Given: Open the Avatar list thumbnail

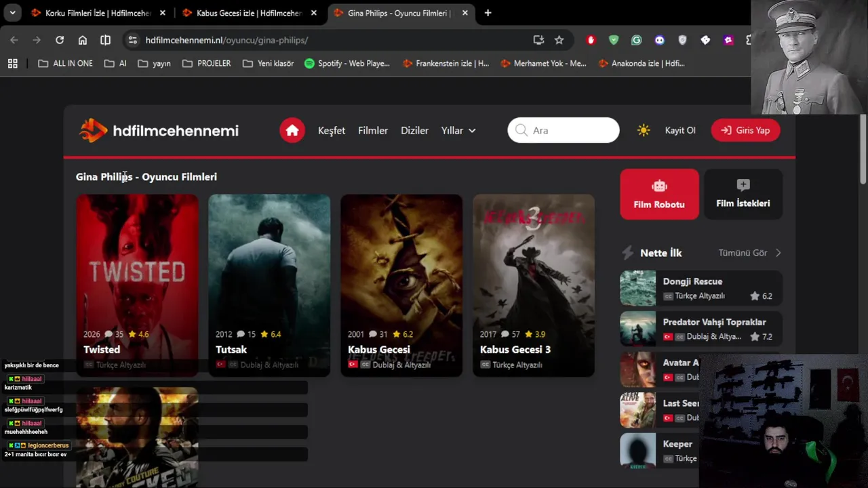Looking at the screenshot, I should 637,369.
